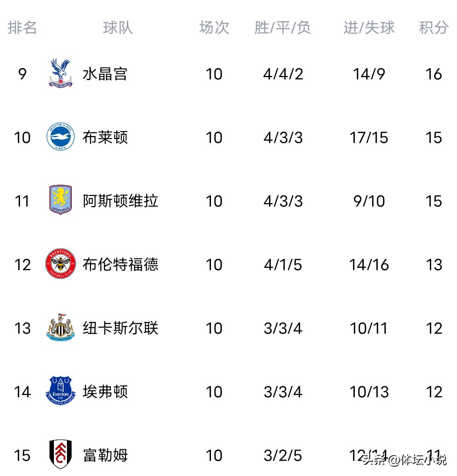457x476 pixels.
Task: Click the Fulham black-and-white crest
Action: click(x=60, y=454)
